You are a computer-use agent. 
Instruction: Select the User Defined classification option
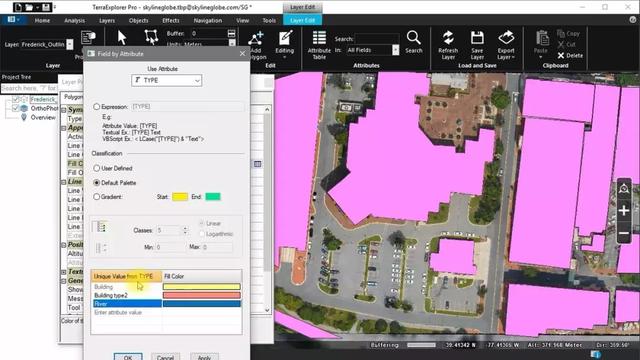click(x=112, y=168)
